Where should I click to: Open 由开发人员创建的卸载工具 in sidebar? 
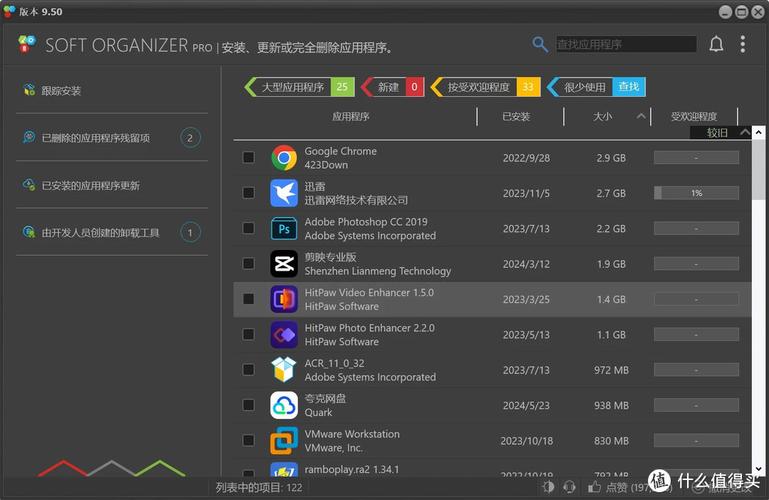pyautogui.click(x=101, y=232)
